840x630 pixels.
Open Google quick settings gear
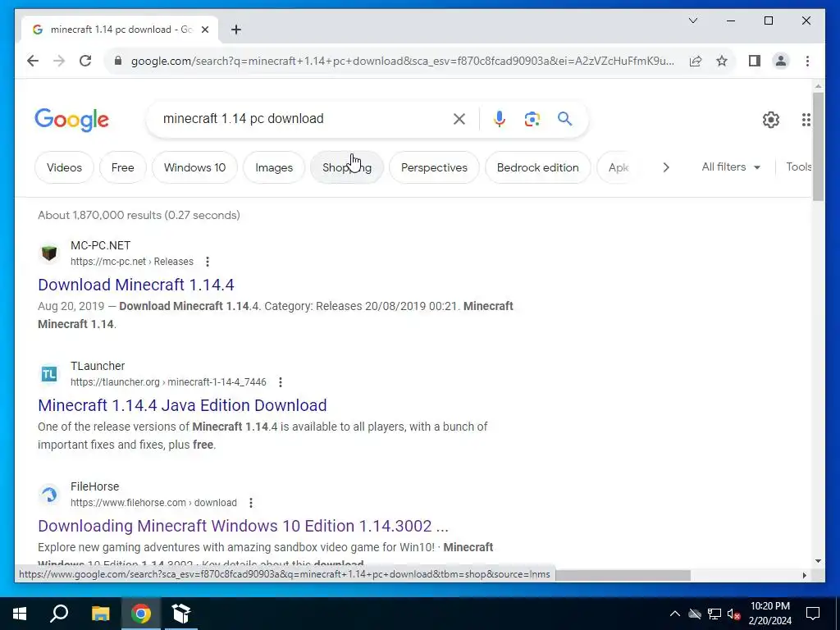[771, 120]
